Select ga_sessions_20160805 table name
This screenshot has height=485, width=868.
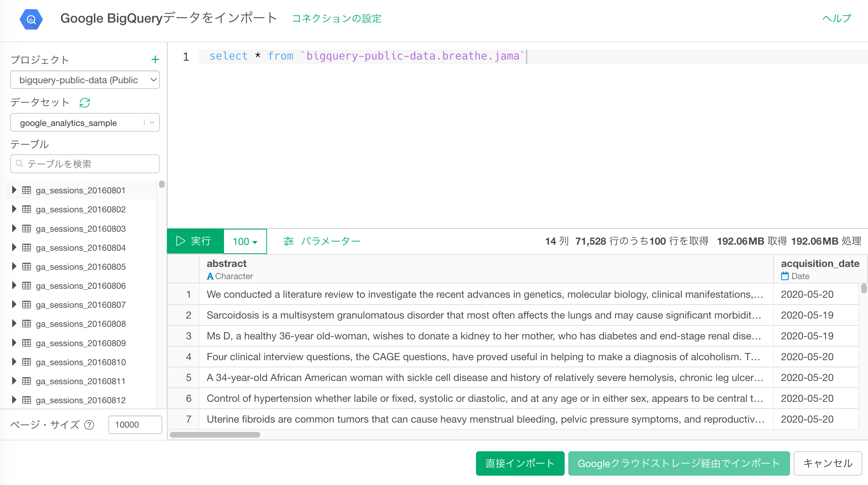click(81, 267)
